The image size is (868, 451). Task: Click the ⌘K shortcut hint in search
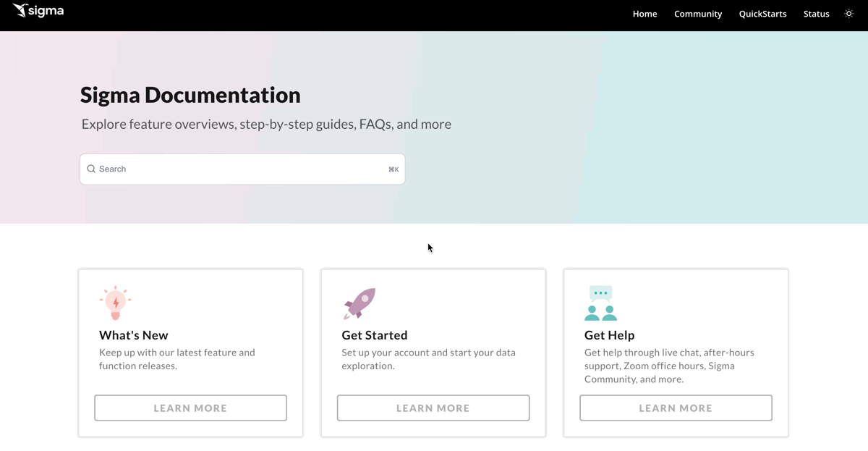pos(393,169)
